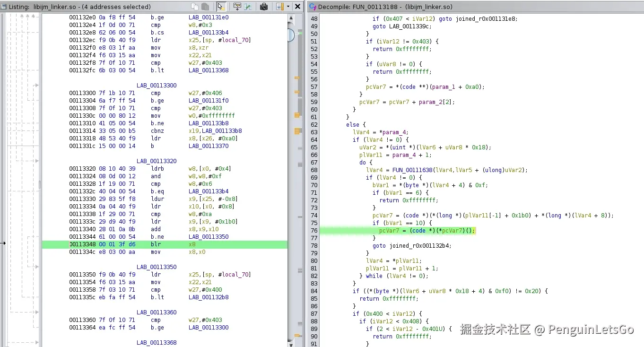Click '} while (lVar4 != 0);' line 82
Image resolution: width=644 pixels, height=347 pixels.
click(x=393, y=276)
